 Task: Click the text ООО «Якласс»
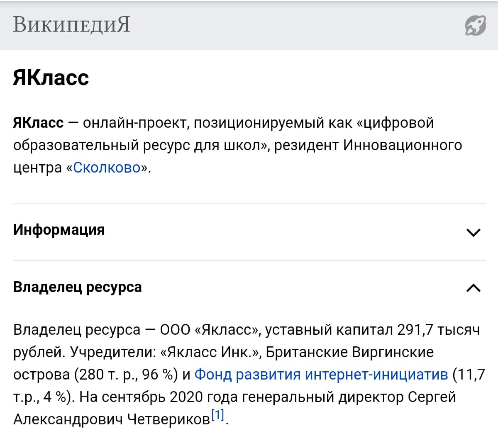[210, 330]
